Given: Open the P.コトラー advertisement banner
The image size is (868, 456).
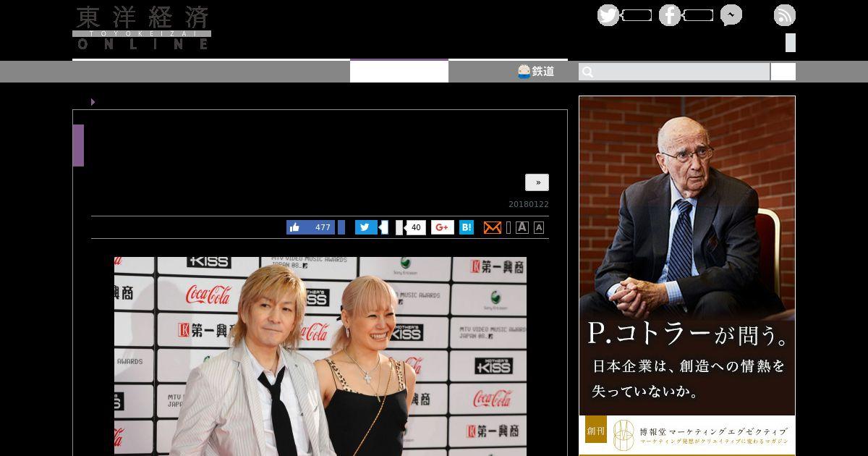Looking at the screenshot, I should (x=687, y=256).
